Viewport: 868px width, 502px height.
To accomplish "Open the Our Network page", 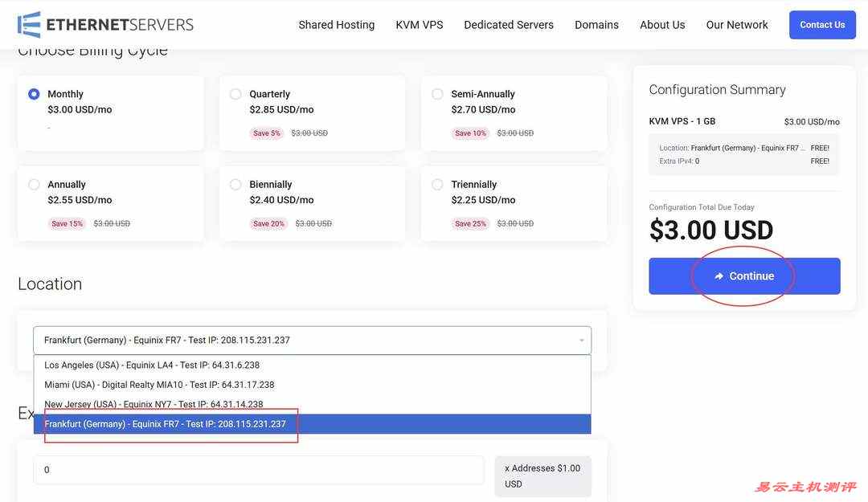I will (x=737, y=24).
